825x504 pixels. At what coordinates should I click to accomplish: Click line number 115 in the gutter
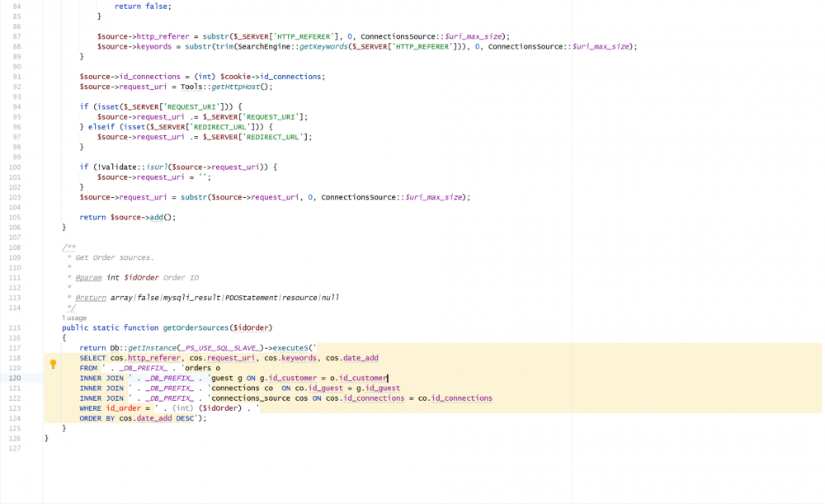(x=14, y=327)
